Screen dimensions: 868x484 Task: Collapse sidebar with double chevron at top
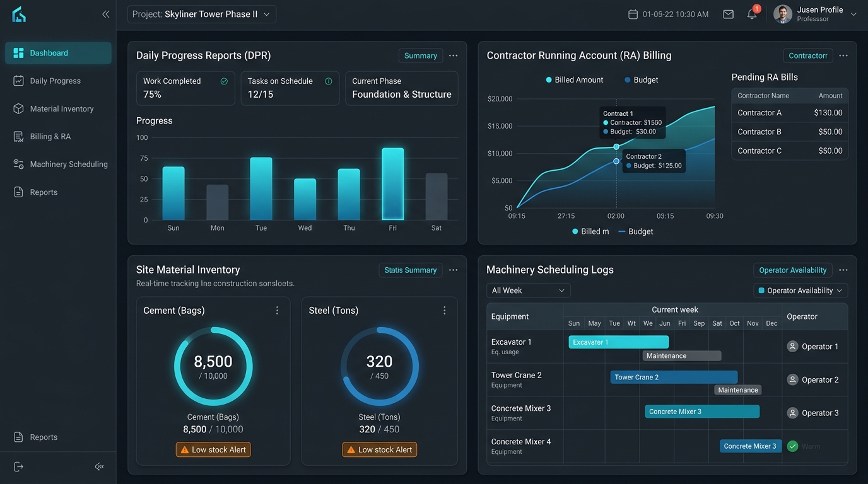tap(105, 14)
